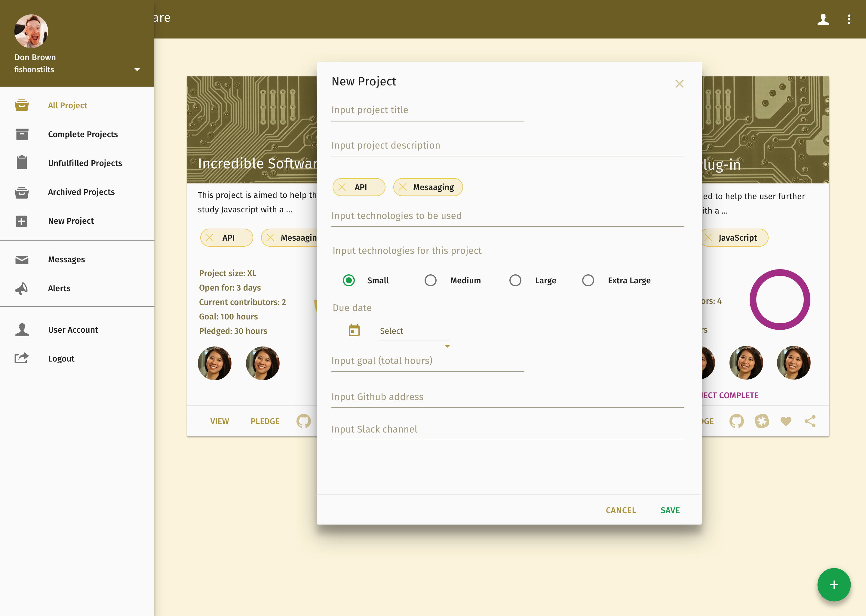Click VIEW on Incredible Software card
Viewport: 866px width, 616px height.
220,421
